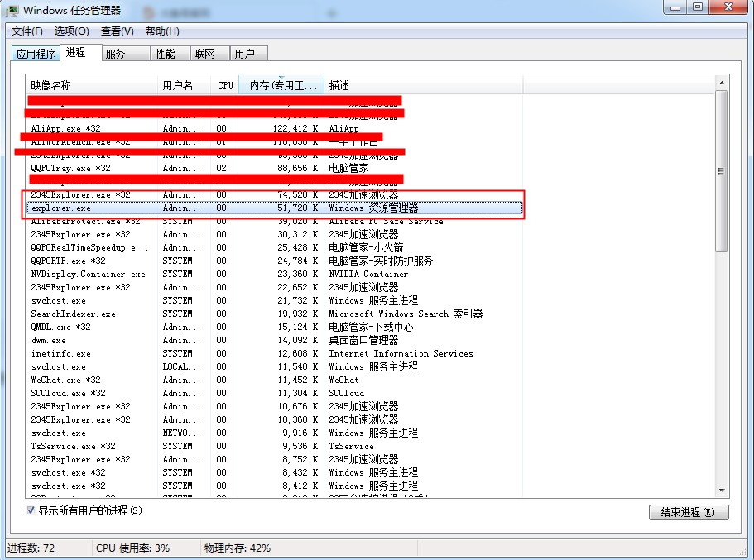Screen dimensions: 754x560
Task: Select the WeChat.exe *32 process
Action: pyautogui.click(x=274, y=380)
